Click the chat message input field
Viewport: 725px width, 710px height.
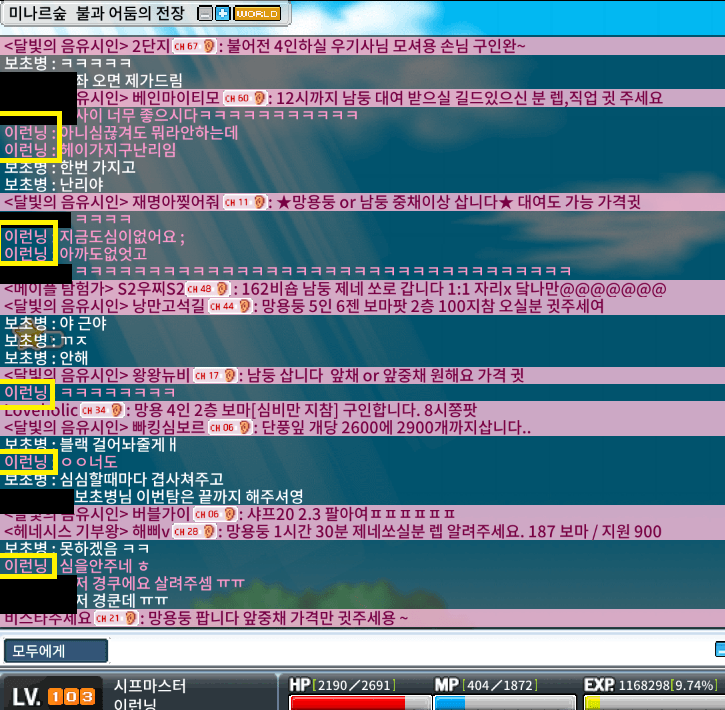tap(410, 651)
